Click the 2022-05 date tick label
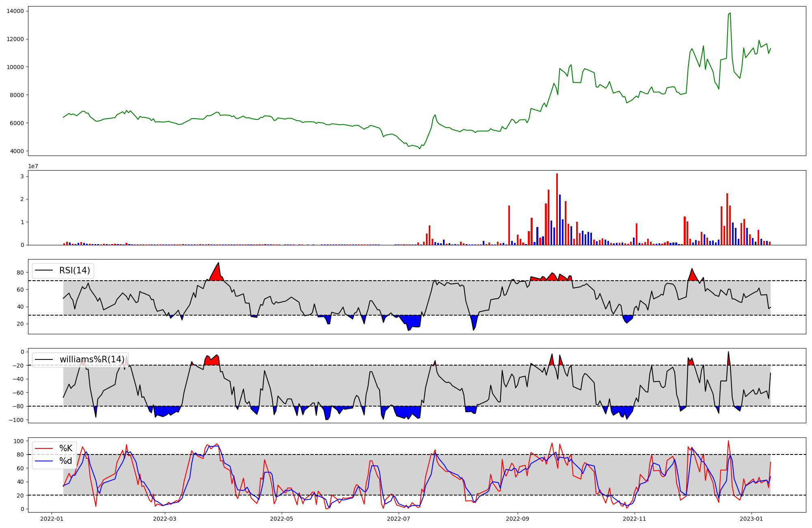Viewport: 812px width, 528px height. coord(281,519)
